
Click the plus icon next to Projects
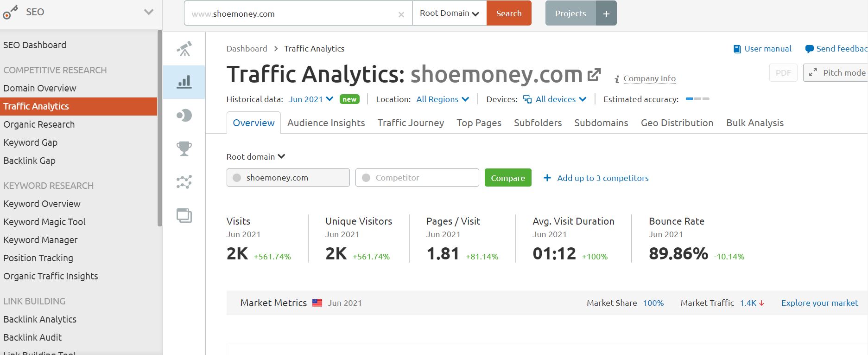(606, 13)
